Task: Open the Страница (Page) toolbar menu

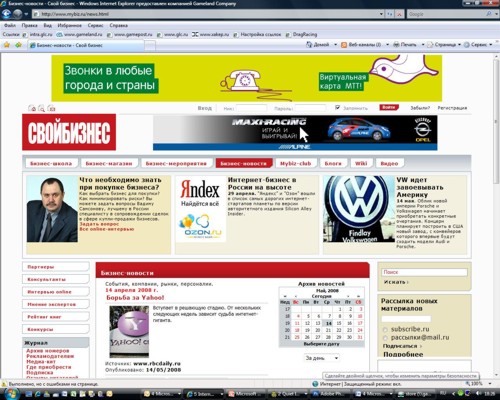Action: (444, 45)
